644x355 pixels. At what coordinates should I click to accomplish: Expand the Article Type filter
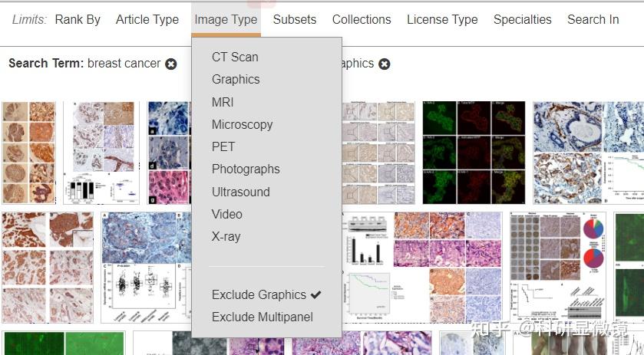coord(147,20)
